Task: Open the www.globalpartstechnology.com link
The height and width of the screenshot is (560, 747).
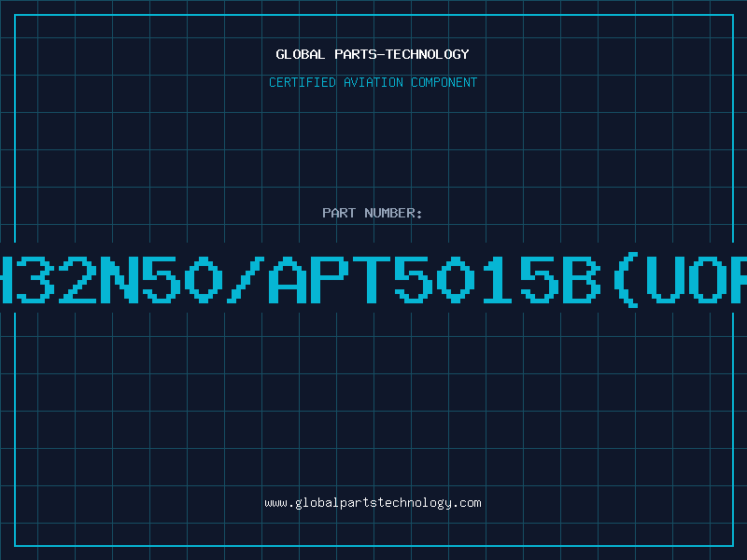Action: pos(373,503)
